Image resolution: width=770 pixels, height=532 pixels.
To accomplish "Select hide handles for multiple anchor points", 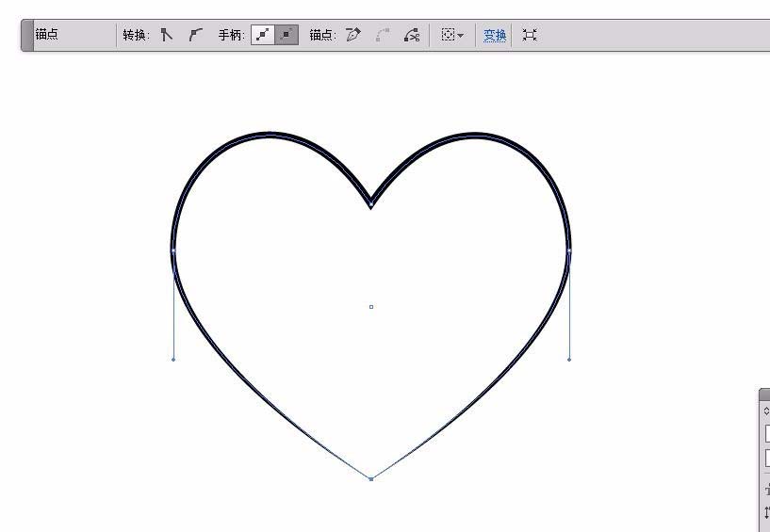I will (x=287, y=35).
